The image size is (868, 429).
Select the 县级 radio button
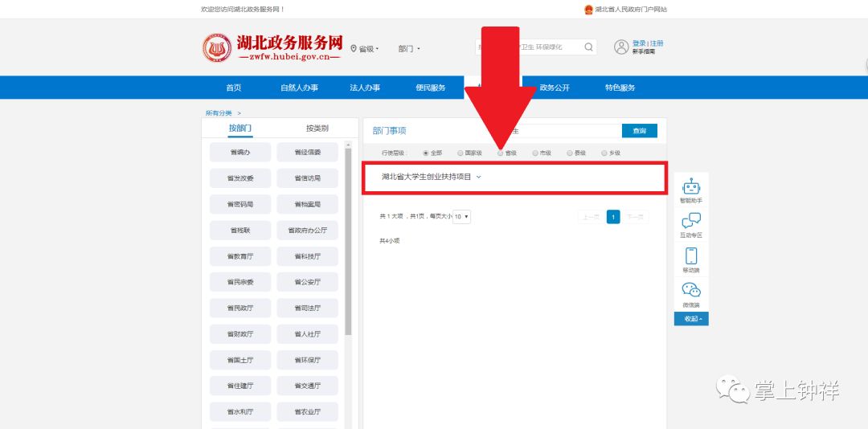(x=569, y=153)
